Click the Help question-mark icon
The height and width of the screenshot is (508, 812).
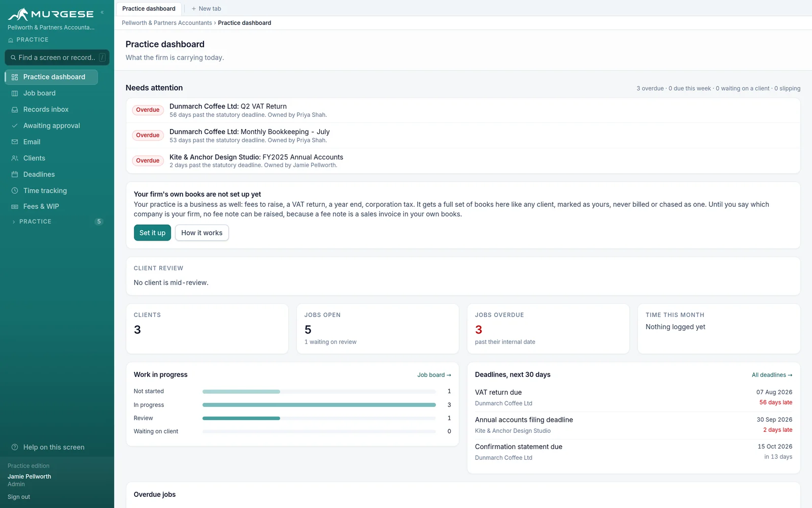click(x=15, y=447)
